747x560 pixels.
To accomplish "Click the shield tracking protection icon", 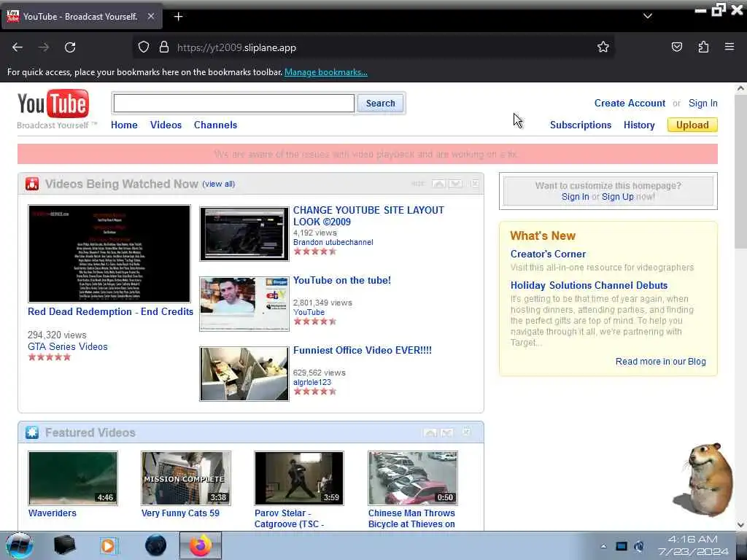I will [x=144, y=47].
